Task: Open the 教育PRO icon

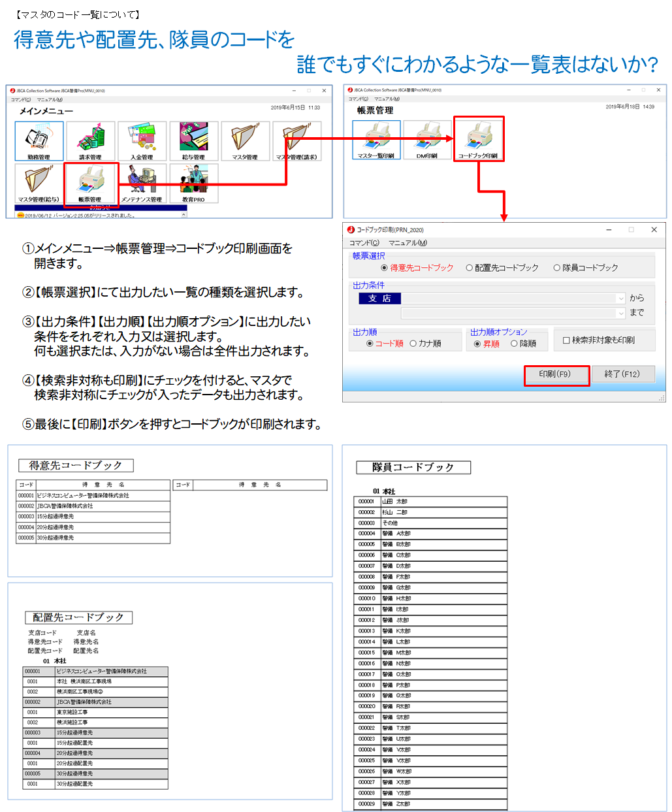Action: point(193,182)
